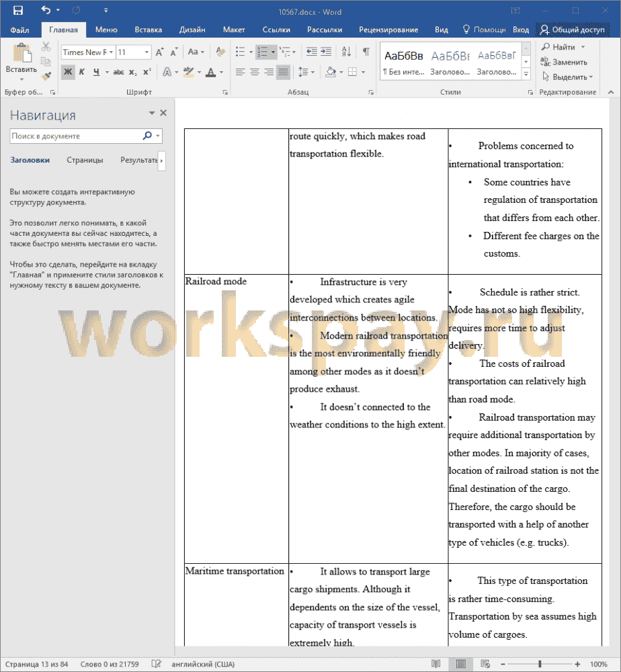Align text left
621x672 pixels.
(241, 72)
